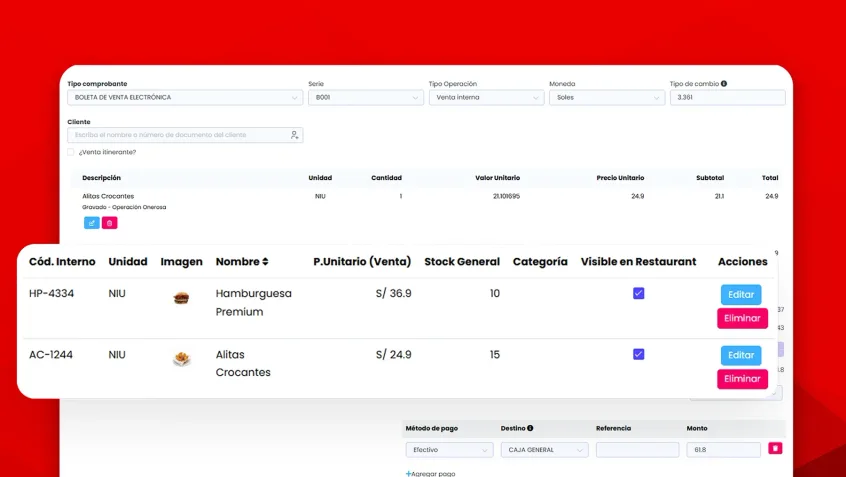Sort products by Nombre arrows
The height and width of the screenshot is (477, 846).
(265, 262)
